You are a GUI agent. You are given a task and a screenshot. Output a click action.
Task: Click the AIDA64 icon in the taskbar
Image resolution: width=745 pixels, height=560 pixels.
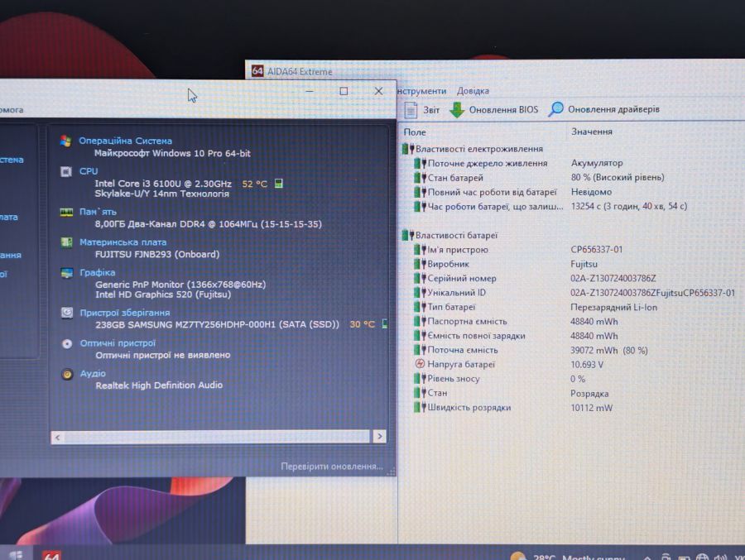tap(50, 555)
